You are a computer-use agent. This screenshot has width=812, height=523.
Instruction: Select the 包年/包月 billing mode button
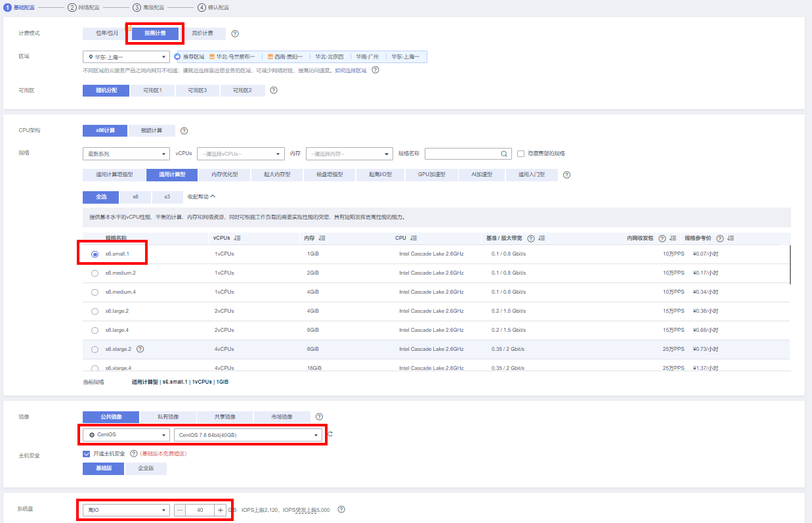[106, 33]
